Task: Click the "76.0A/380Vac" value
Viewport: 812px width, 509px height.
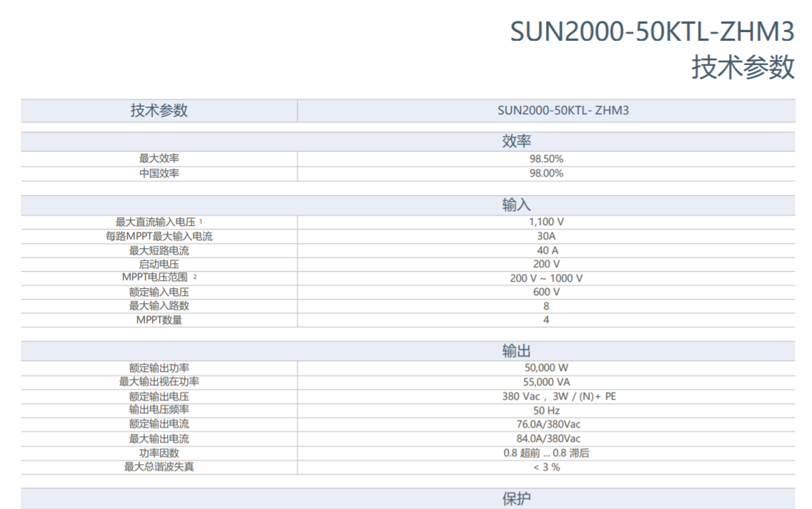Action: pos(548,424)
